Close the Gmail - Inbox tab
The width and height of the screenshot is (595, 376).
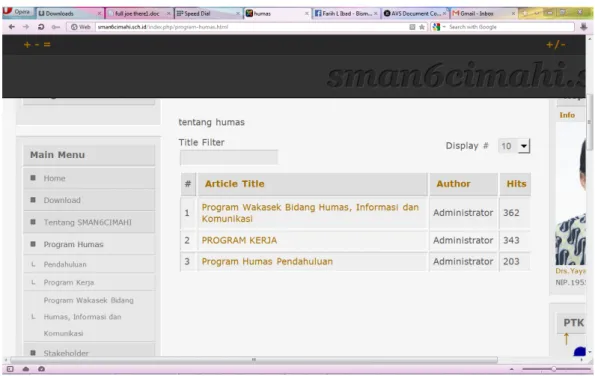tap(513, 13)
